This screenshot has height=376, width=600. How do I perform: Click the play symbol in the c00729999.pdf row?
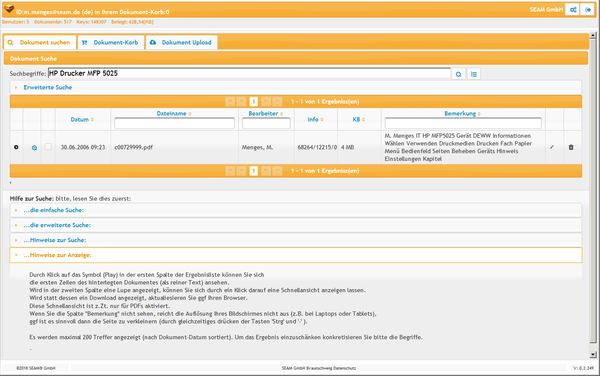click(16, 147)
